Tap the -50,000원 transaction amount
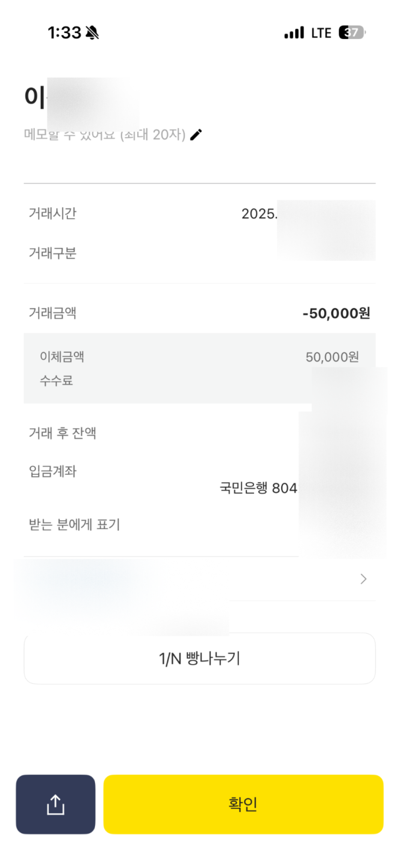This screenshot has height=868, width=399. tap(336, 313)
